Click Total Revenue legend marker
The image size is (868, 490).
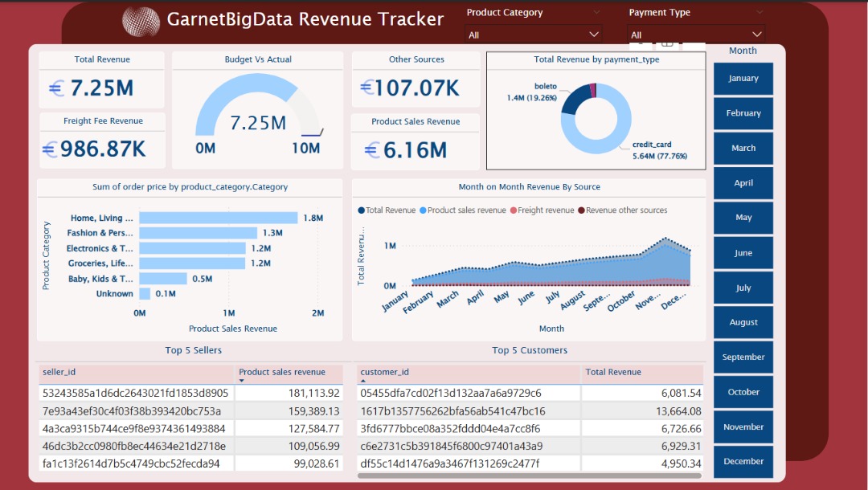tap(362, 210)
